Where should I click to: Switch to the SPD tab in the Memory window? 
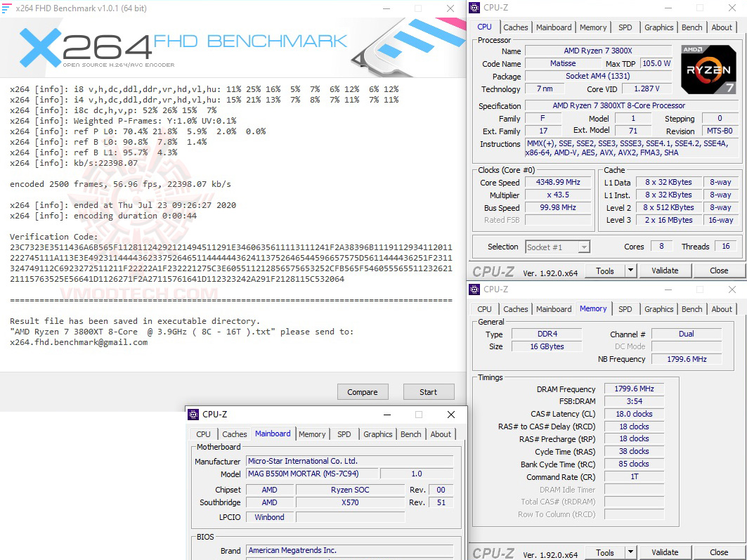pyautogui.click(x=625, y=308)
